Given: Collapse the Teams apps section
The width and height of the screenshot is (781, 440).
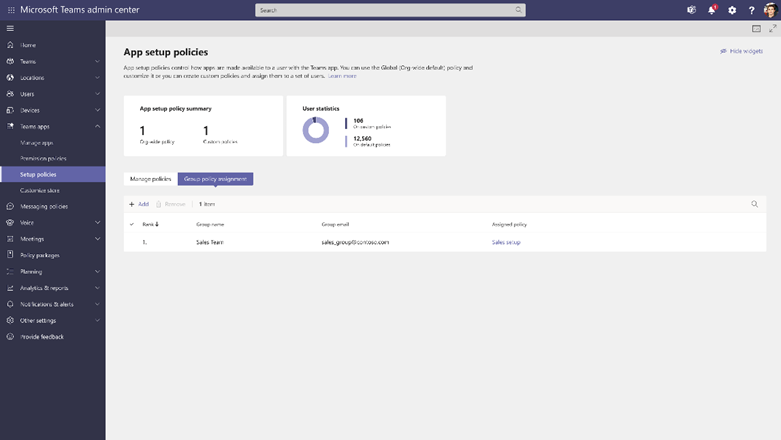Looking at the screenshot, I should tap(97, 127).
